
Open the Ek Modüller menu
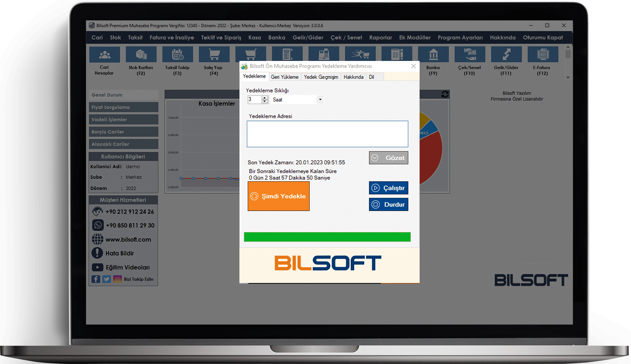coord(415,38)
